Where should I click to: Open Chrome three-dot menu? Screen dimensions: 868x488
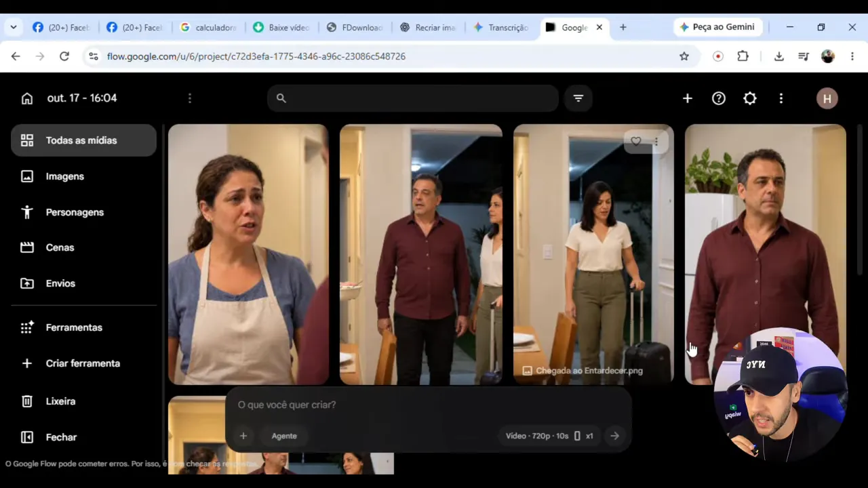[x=852, y=56]
